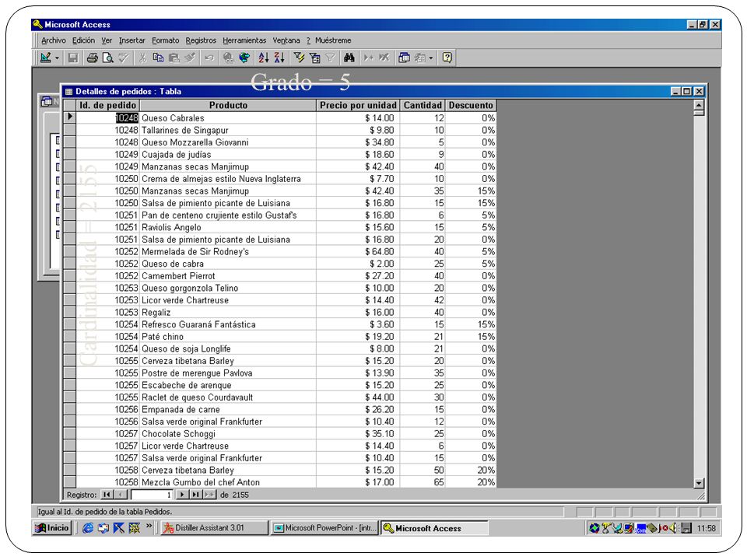Image resolution: width=747 pixels, height=560 pixels.
Task: Click the Format Painter brush icon
Action: [190, 58]
